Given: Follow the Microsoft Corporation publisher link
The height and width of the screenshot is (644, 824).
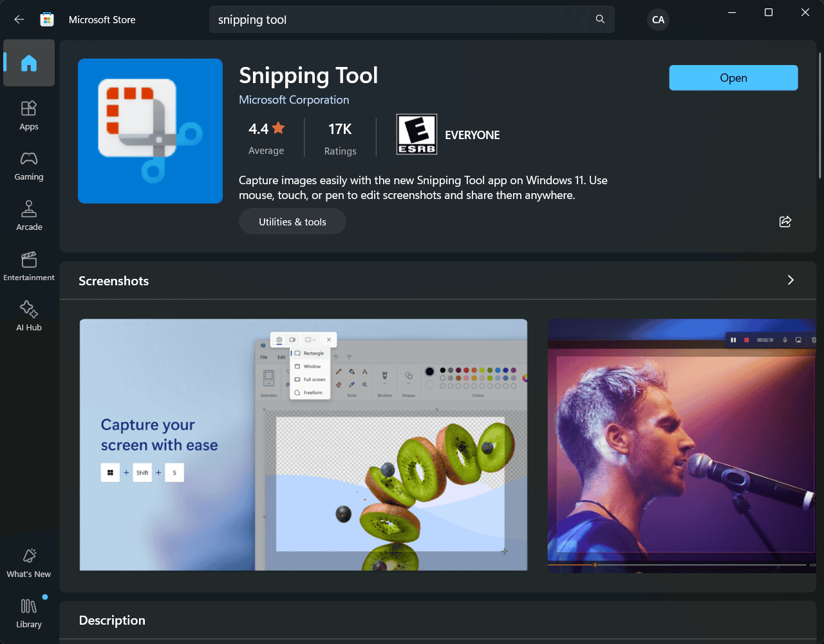Looking at the screenshot, I should 294,100.
